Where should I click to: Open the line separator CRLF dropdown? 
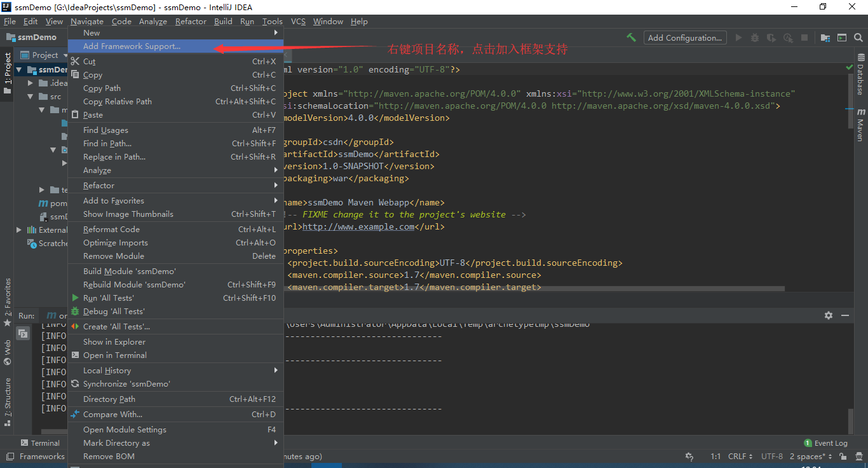[x=740, y=456]
